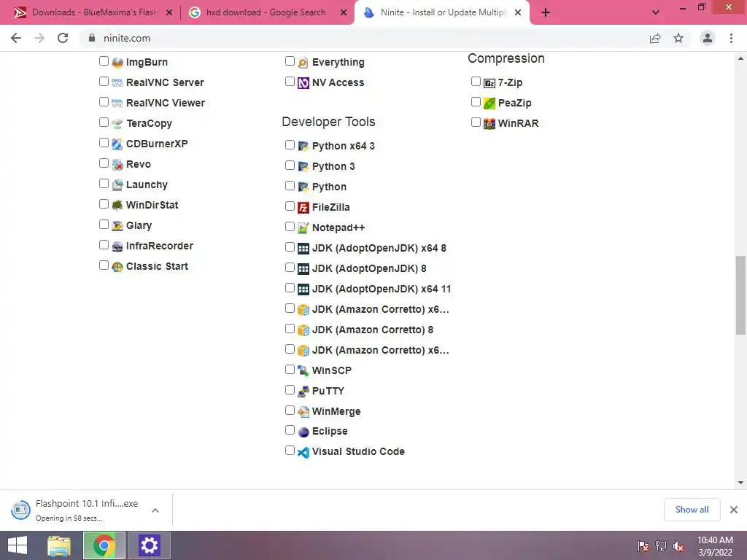Open a new browser tab

[x=546, y=13]
